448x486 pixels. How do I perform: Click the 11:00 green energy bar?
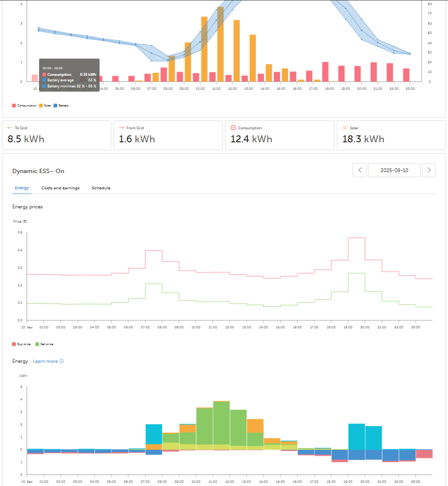click(x=221, y=423)
